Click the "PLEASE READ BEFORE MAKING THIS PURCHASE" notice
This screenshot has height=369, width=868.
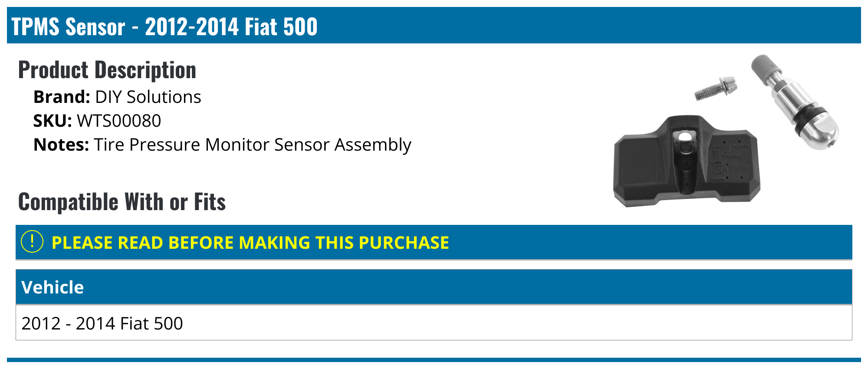point(250,243)
